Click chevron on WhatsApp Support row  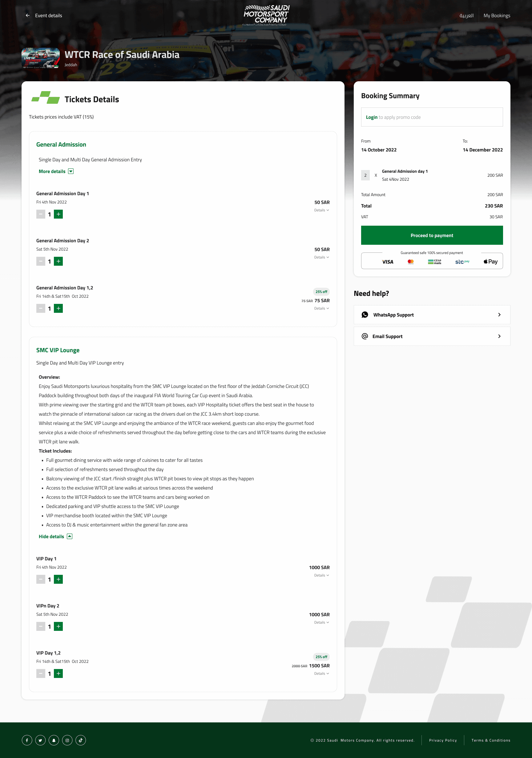point(499,315)
